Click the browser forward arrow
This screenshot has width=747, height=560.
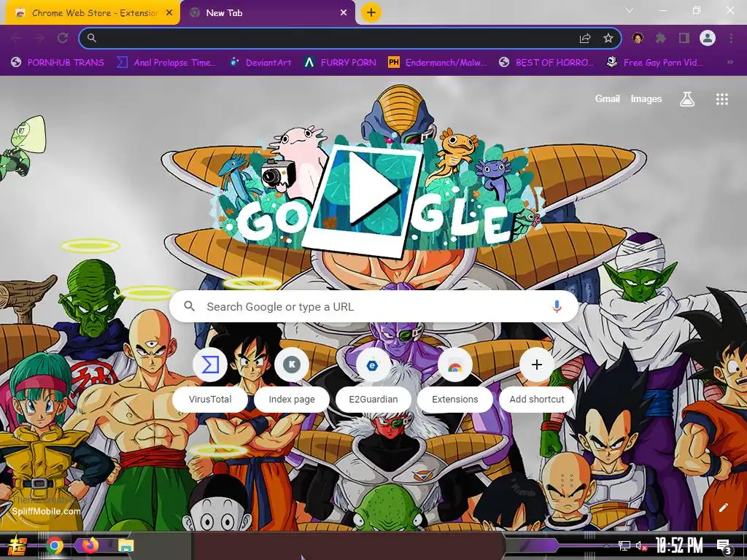[x=39, y=38]
